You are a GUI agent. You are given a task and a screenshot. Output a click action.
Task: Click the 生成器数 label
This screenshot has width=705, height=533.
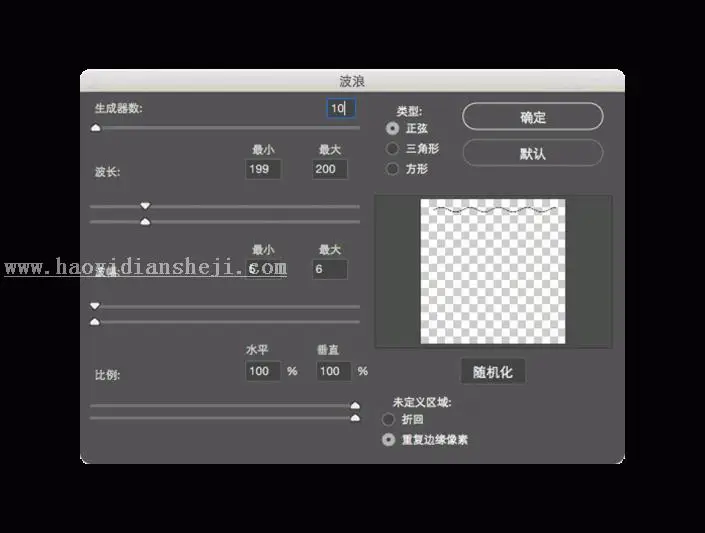119,108
